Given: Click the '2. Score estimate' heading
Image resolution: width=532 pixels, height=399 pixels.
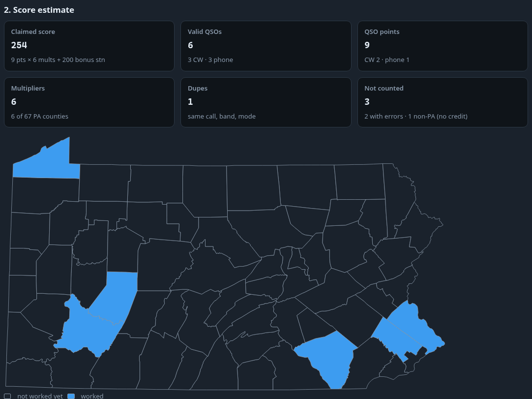Looking at the screenshot, I should point(39,10).
